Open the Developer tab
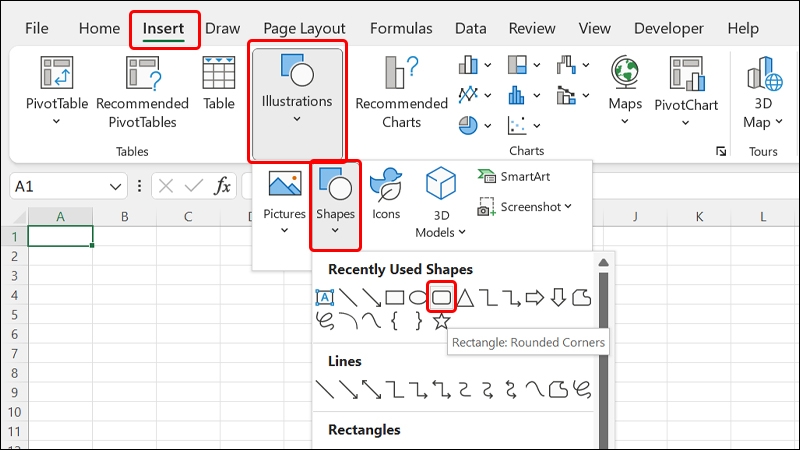The image size is (800, 450). [x=668, y=28]
